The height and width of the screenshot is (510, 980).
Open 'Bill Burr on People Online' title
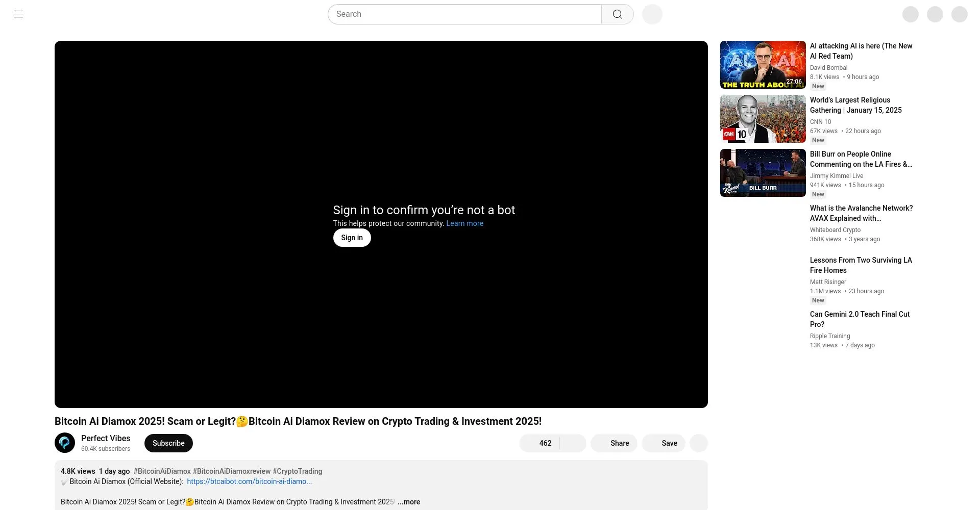point(861,159)
